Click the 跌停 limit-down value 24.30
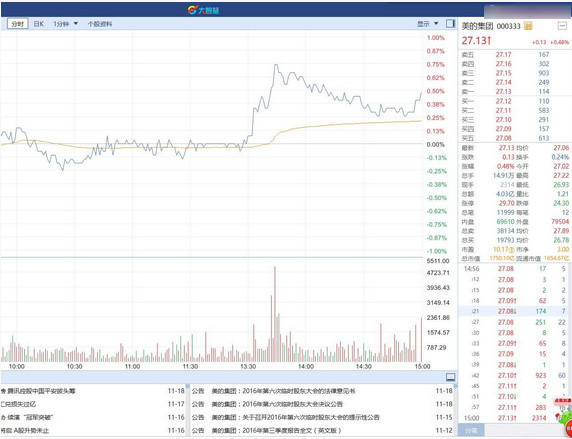 561,203
